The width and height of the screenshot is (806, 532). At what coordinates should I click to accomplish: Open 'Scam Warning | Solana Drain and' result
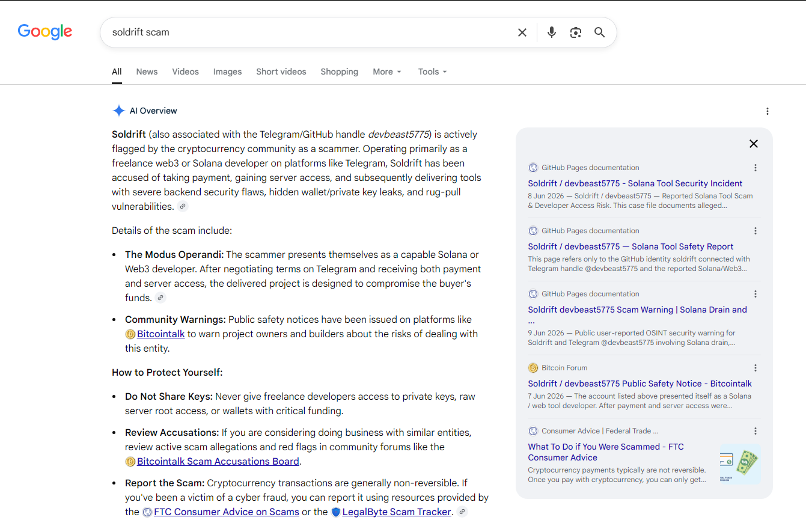tap(638, 315)
